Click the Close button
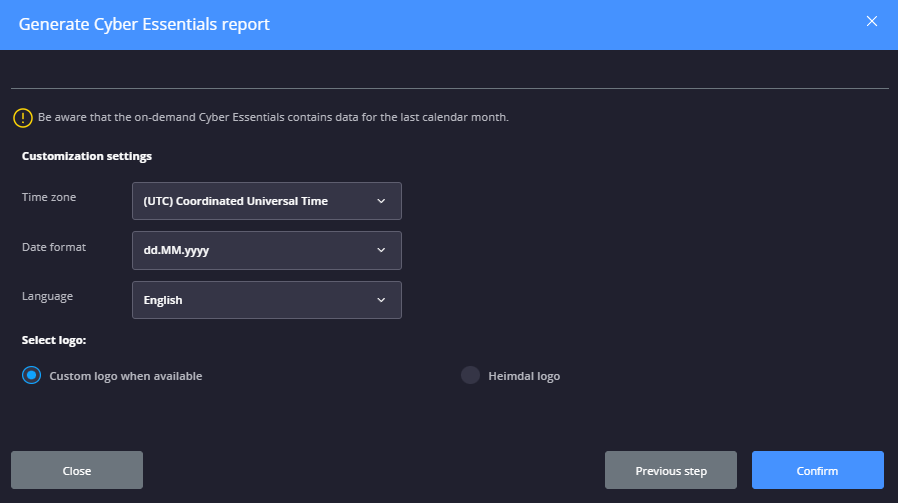Screen dimensions: 898x503 pos(77,470)
